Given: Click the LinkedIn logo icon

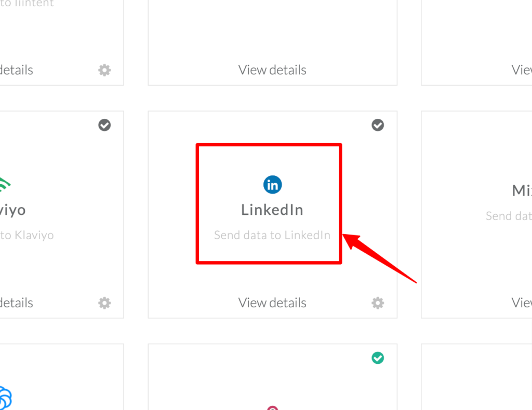Looking at the screenshot, I should pos(272,185).
